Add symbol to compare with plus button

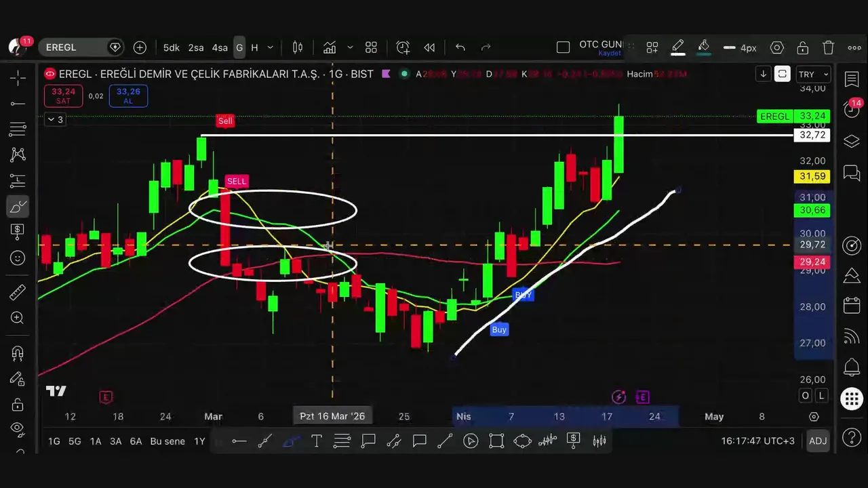[x=140, y=47]
